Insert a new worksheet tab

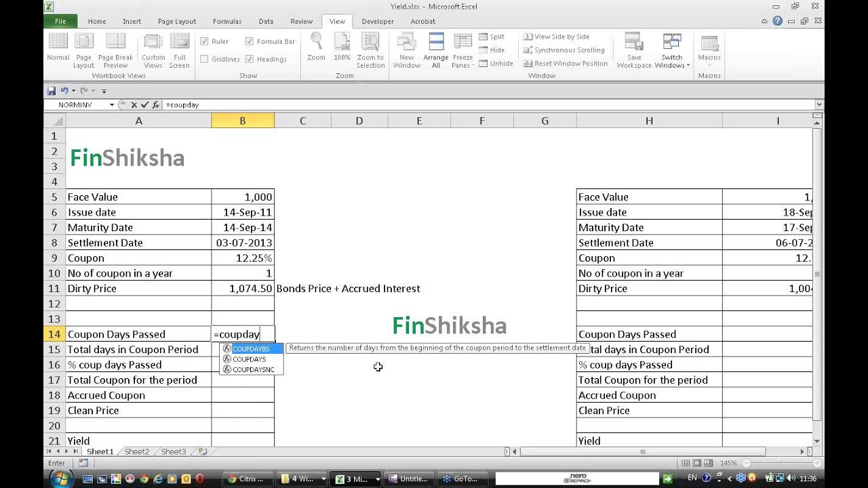pos(202,451)
